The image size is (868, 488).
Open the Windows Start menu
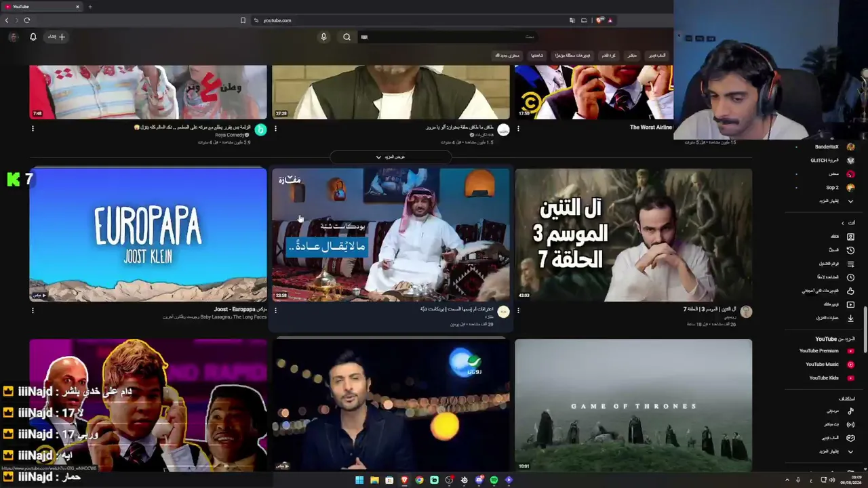pyautogui.click(x=359, y=480)
